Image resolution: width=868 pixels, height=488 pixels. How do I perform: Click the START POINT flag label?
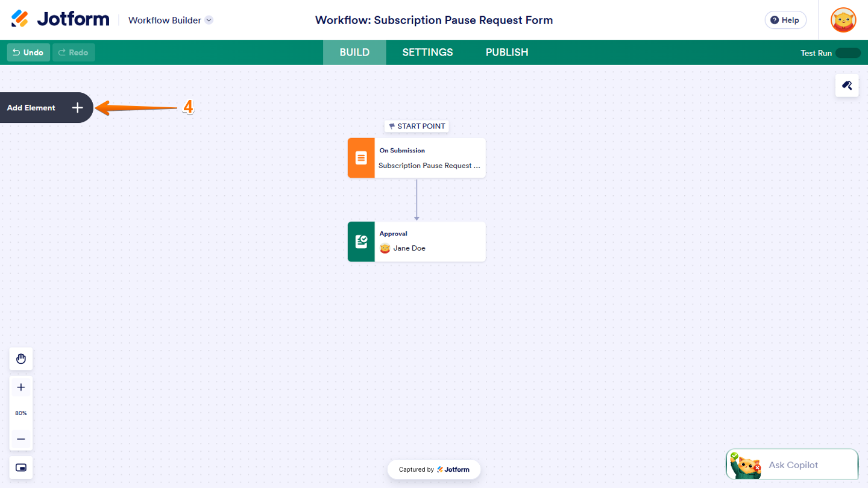point(417,127)
